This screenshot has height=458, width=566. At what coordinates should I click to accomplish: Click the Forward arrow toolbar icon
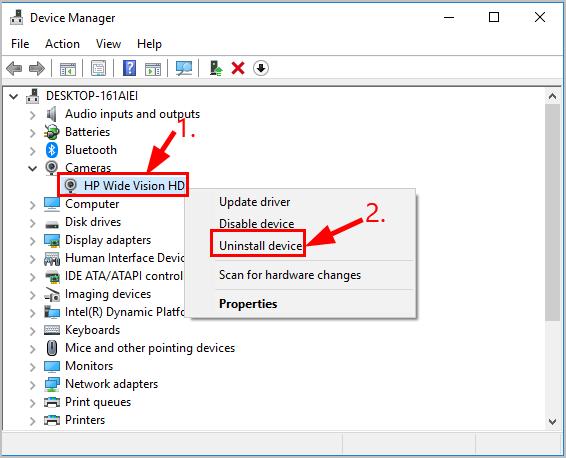click(x=37, y=68)
